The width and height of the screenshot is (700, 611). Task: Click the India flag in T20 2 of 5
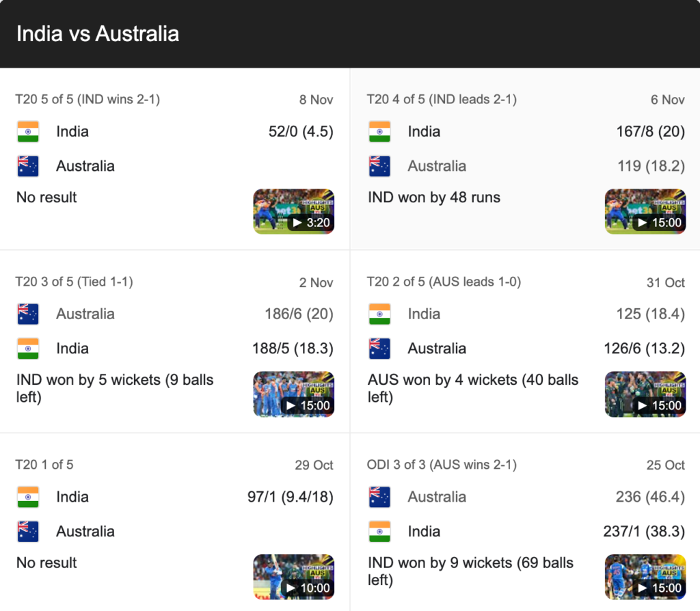tap(379, 314)
